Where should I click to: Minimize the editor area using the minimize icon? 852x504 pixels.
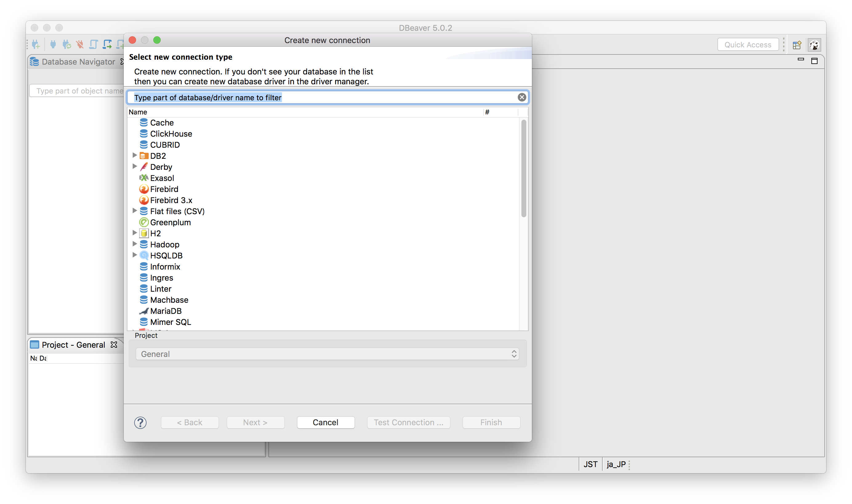click(x=801, y=59)
